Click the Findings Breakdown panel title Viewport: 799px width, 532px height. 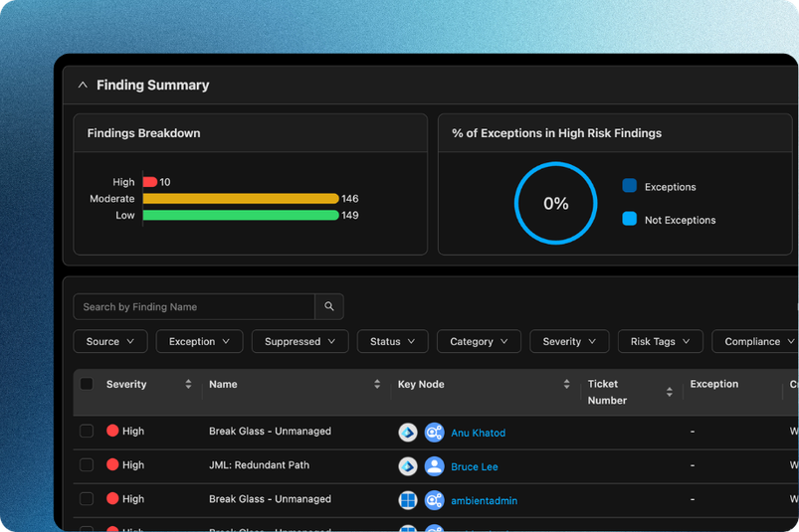click(143, 133)
